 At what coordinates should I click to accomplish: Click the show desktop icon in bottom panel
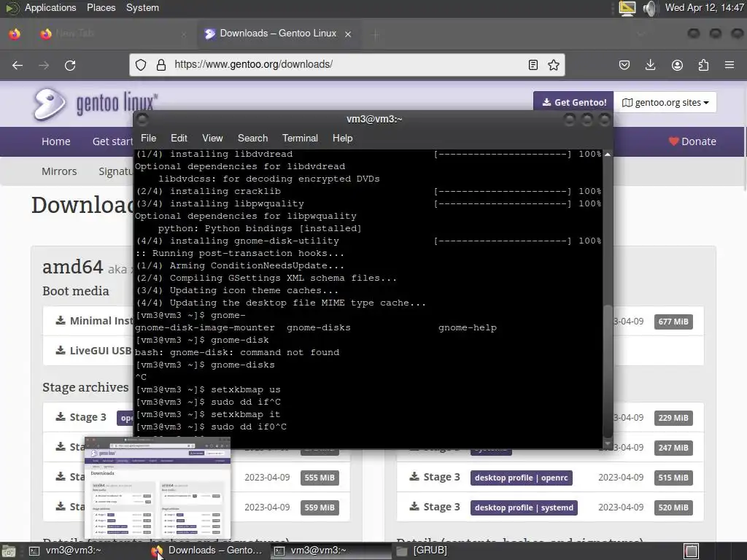(x=8, y=551)
